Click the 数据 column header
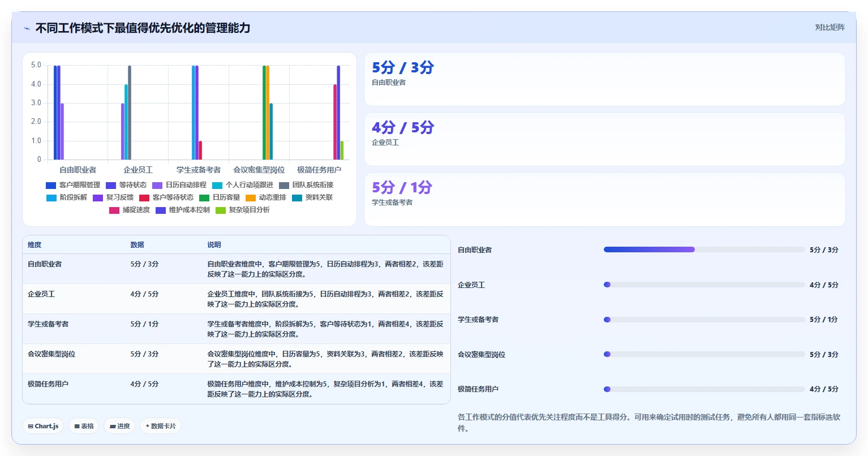The image size is (868, 456). coord(137,245)
